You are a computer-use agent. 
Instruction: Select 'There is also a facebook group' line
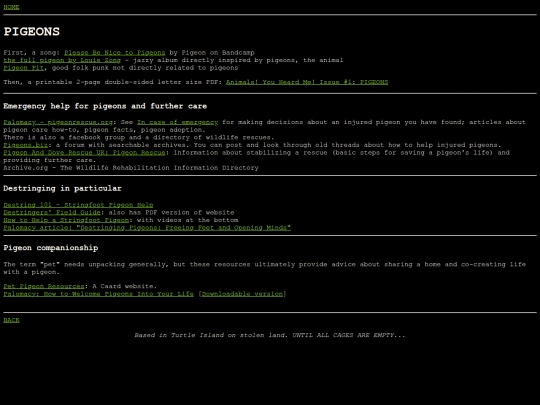[139, 137]
